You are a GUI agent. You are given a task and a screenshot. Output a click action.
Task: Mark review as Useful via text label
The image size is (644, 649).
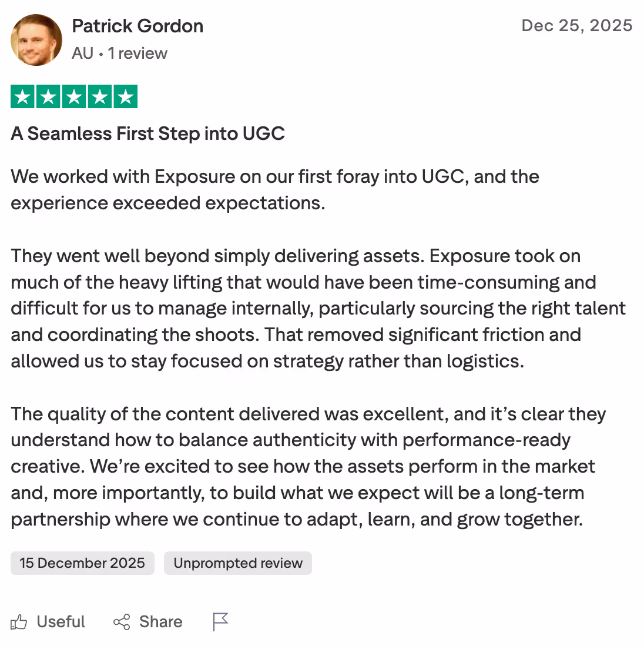(x=61, y=622)
